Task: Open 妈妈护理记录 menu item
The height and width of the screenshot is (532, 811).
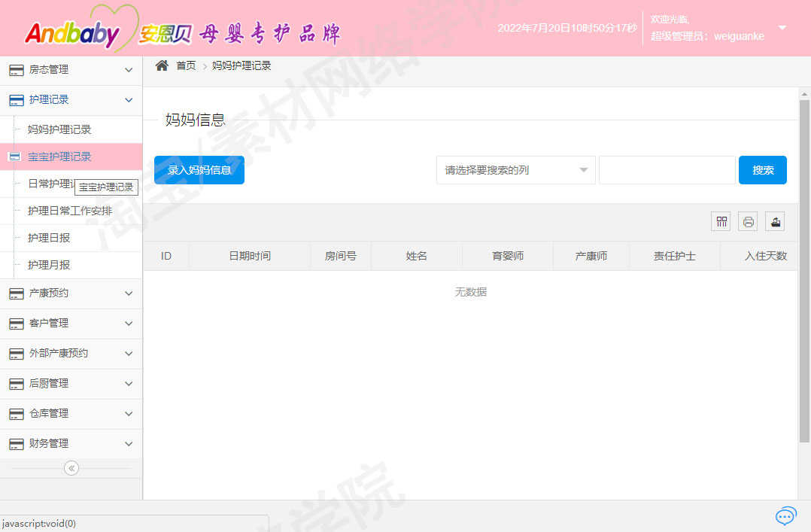Action: click(59, 129)
